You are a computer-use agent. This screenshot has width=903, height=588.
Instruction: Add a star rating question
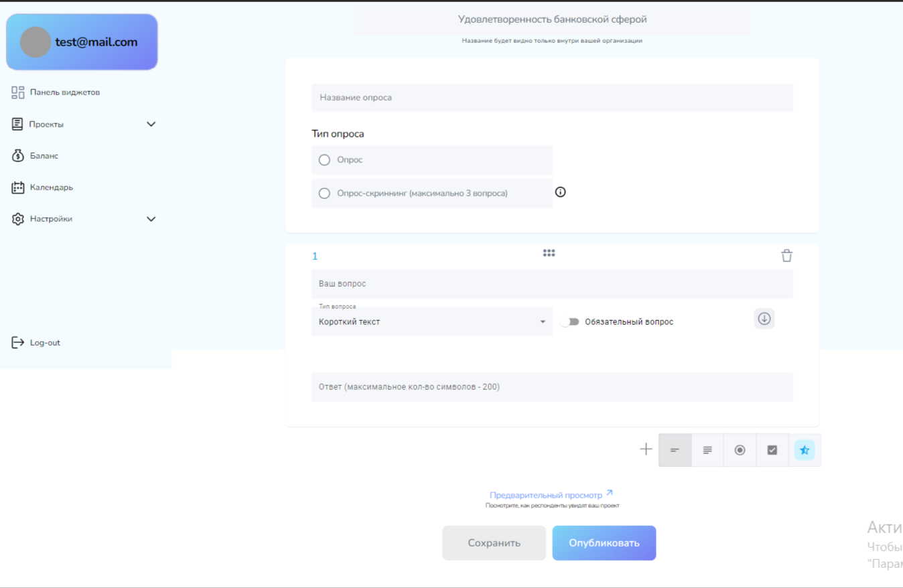point(805,450)
